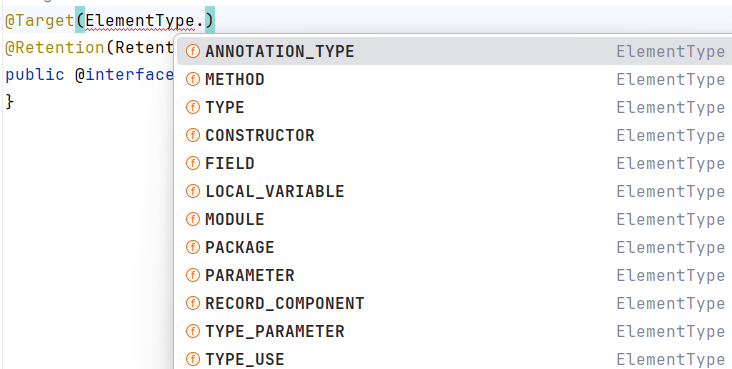
Task: Choose PACKAGE element type
Action: (x=454, y=248)
